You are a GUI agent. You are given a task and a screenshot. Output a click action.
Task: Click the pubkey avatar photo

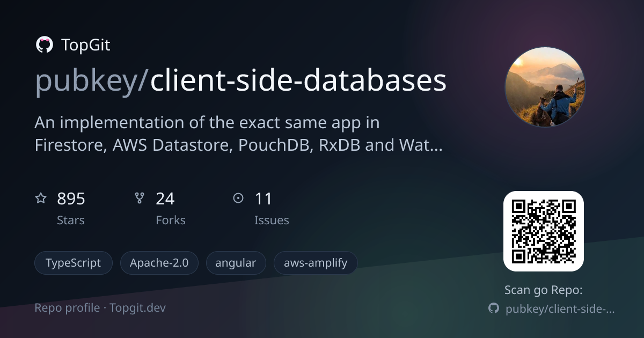coord(545,87)
